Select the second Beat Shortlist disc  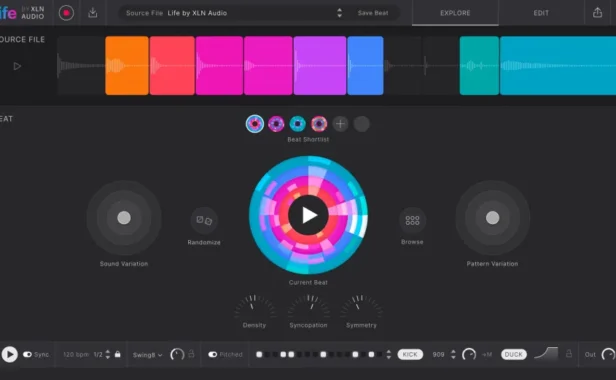coord(276,124)
